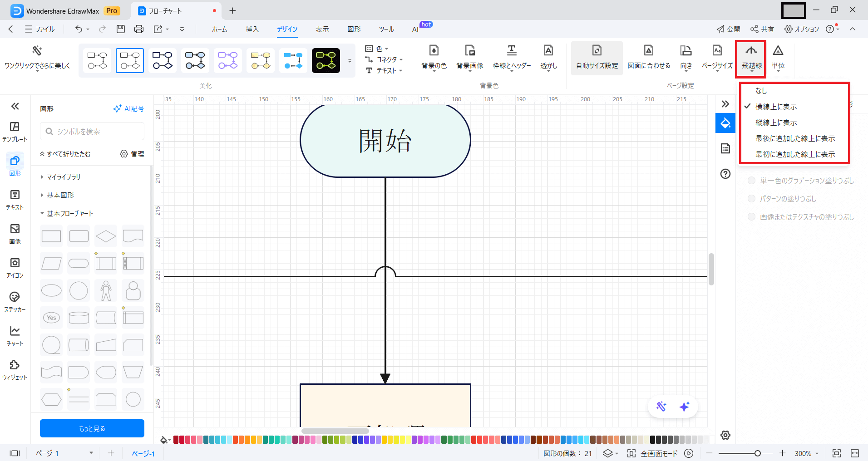
Task: Click 自動サイズ設定 auto size button
Action: [597, 58]
